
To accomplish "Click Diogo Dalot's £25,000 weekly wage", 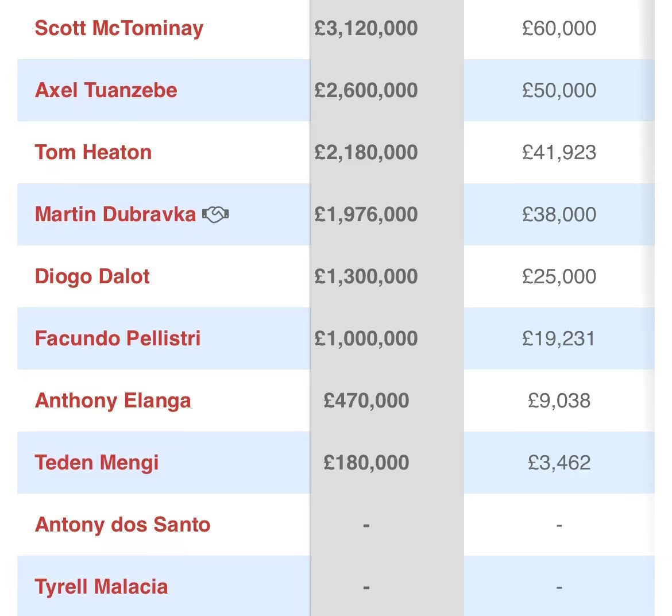I will pos(559,276).
